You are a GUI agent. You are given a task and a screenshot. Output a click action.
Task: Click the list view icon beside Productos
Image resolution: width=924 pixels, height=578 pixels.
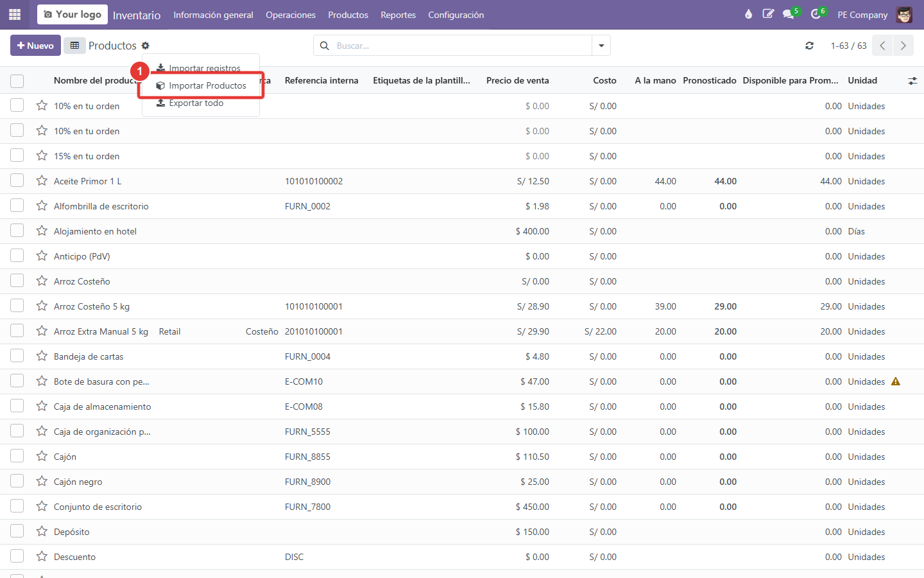click(x=74, y=46)
